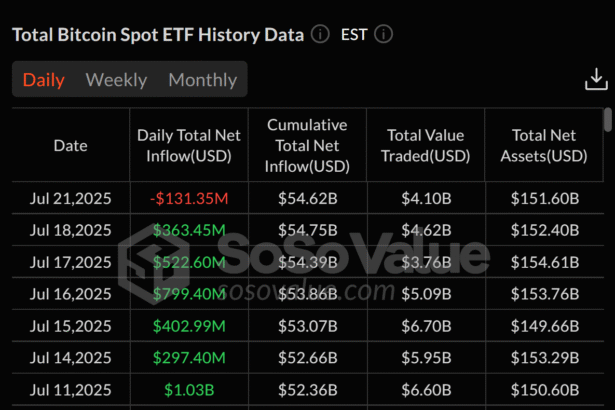Viewport: 615px width, 410px height.
Task: Click the info icon beside the title
Action: [320, 34]
